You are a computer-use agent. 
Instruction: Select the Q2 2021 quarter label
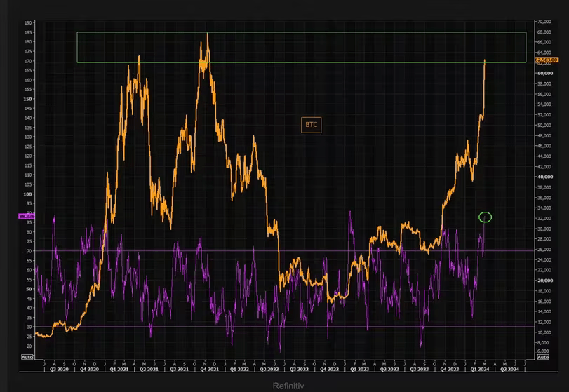(x=149, y=369)
